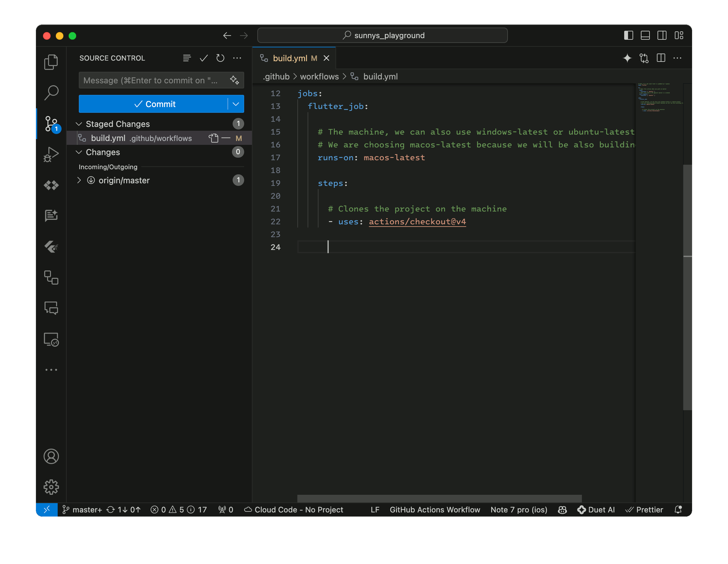Screen dimensions: 728x564
Task: Open the Accounts menu icon
Action: [x=51, y=456]
